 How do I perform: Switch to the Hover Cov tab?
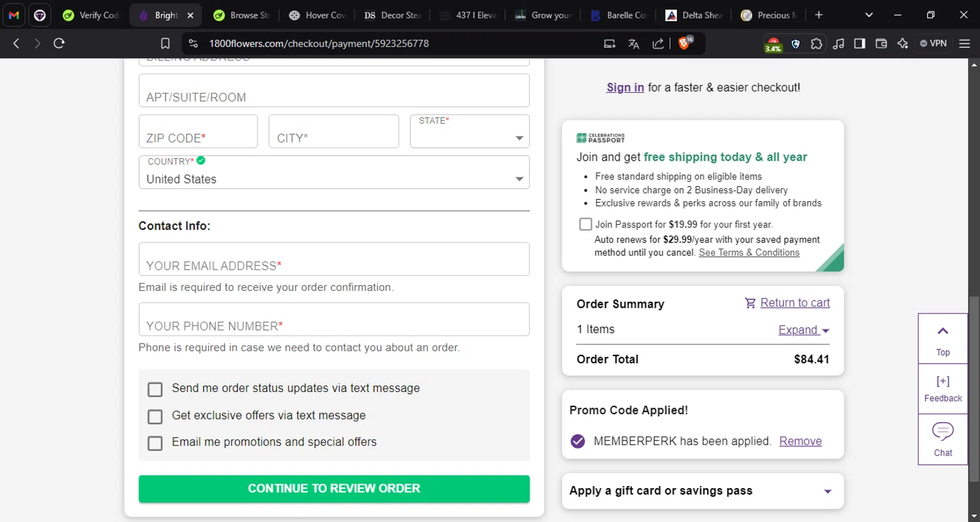tap(318, 15)
